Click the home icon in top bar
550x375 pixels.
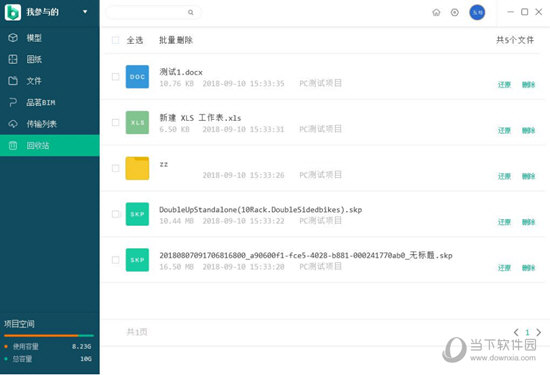(436, 12)
